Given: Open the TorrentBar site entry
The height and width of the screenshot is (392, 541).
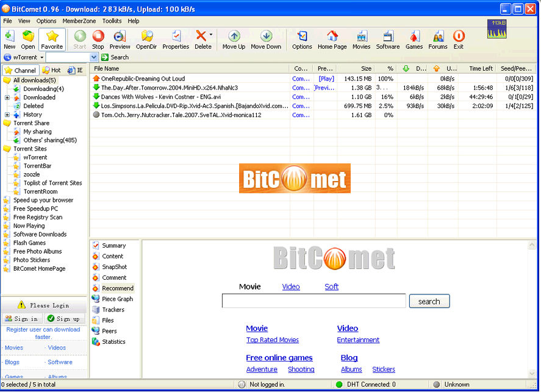Looking at the screenshot, I should point(37,166).
